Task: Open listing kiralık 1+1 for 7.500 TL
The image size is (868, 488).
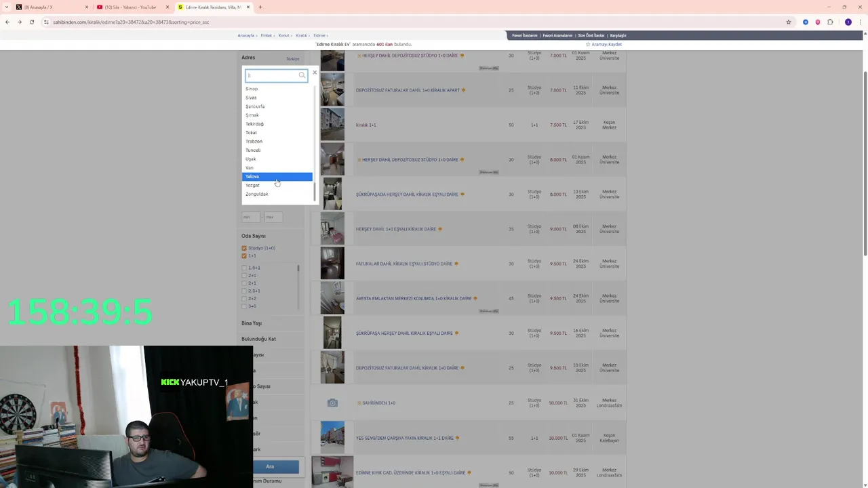Action: [x=366, y=125]
